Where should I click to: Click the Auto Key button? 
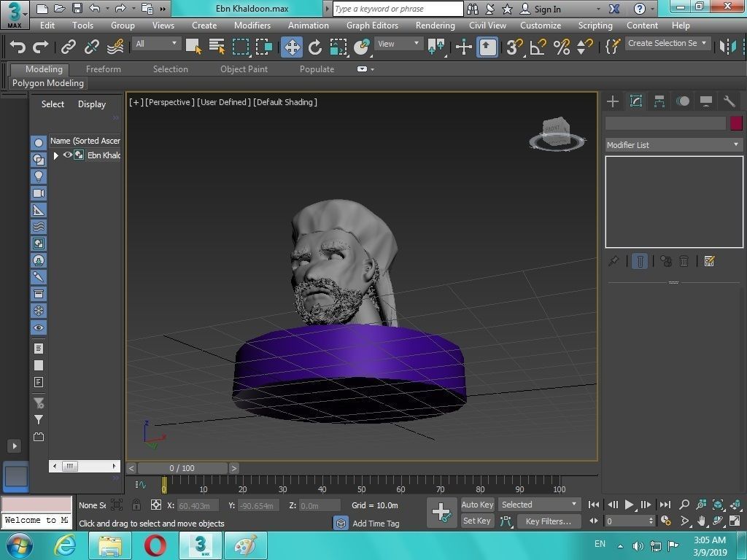477,505
